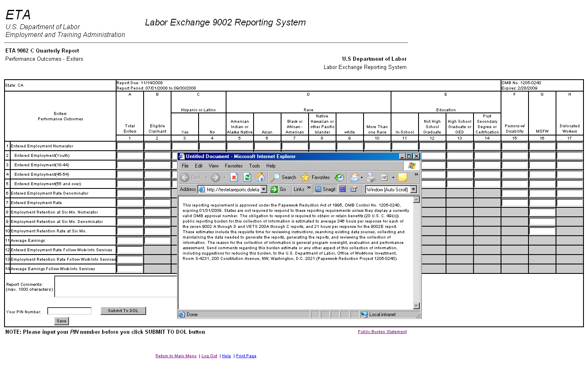Open the Favorites star toolbar button

[x=315, y=177]
